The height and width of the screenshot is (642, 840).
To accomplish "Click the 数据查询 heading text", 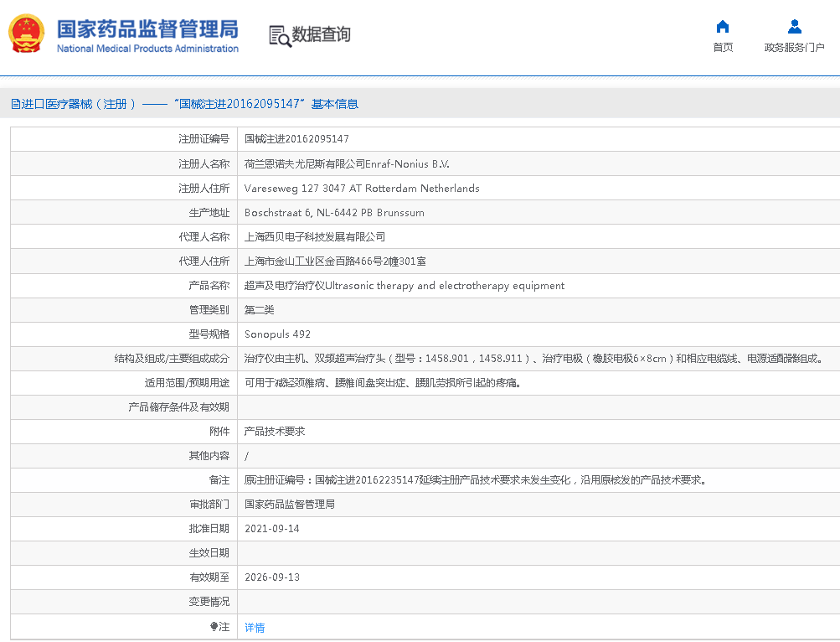I will pyautogui.click(x=321, y=34).
